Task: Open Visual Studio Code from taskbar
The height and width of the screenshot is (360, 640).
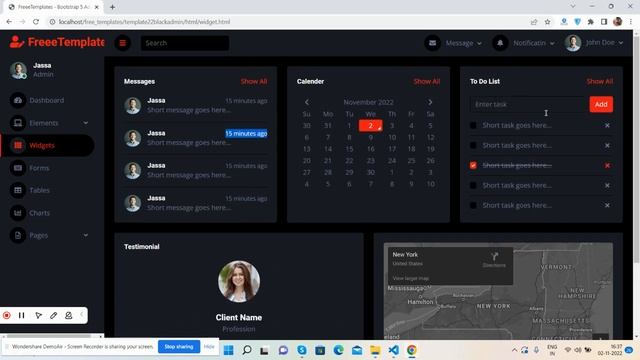Action: pyautogui.click(x=393, y=350)
